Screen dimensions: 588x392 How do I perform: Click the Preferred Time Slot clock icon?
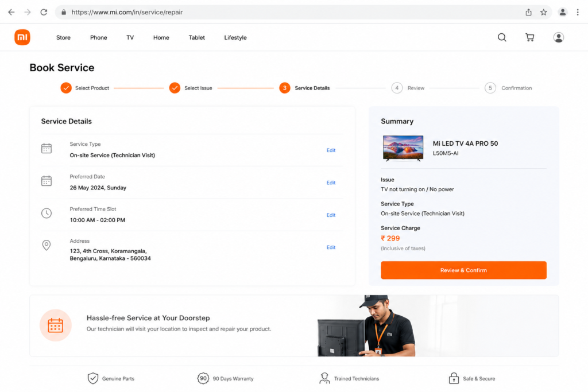coord(47,214)
